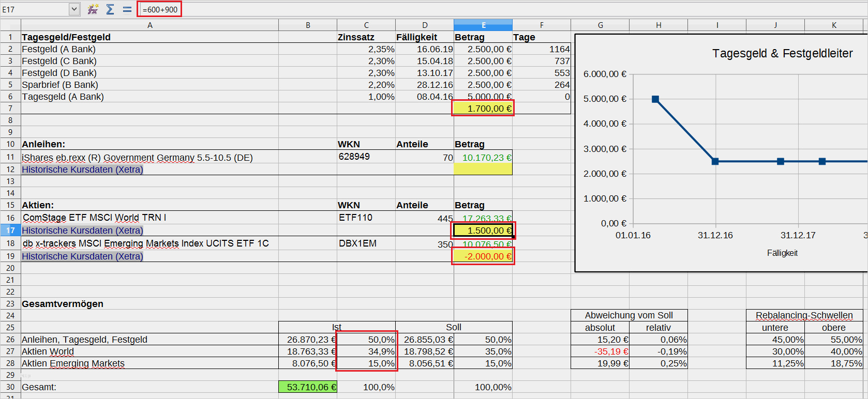Expand the Name Box dropdown arrow

(74, 9)
